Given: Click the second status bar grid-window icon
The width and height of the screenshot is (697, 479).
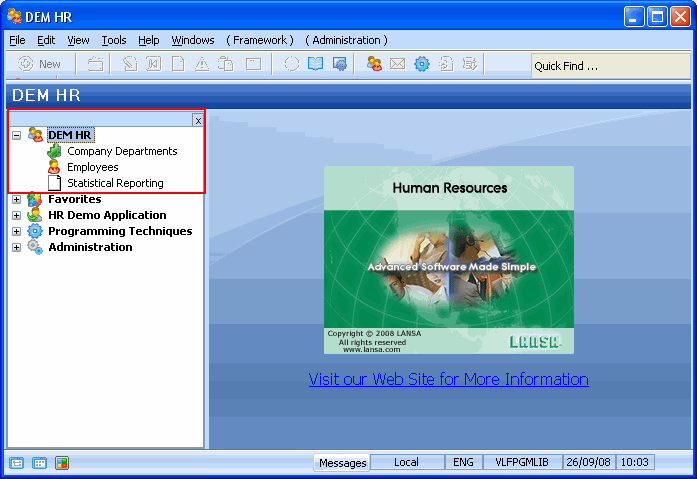Looking at the screenshot, I should (x=39, y=463).
